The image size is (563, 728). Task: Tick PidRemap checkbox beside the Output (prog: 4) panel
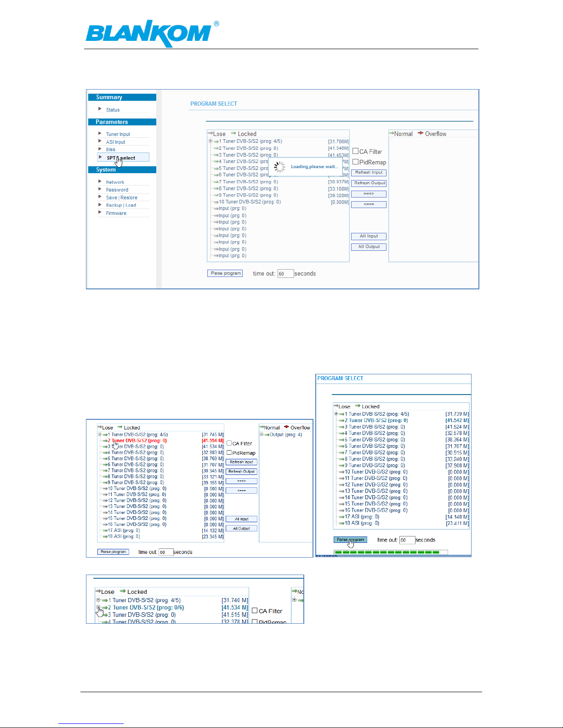pyautogui.click(x=229, y=452)
